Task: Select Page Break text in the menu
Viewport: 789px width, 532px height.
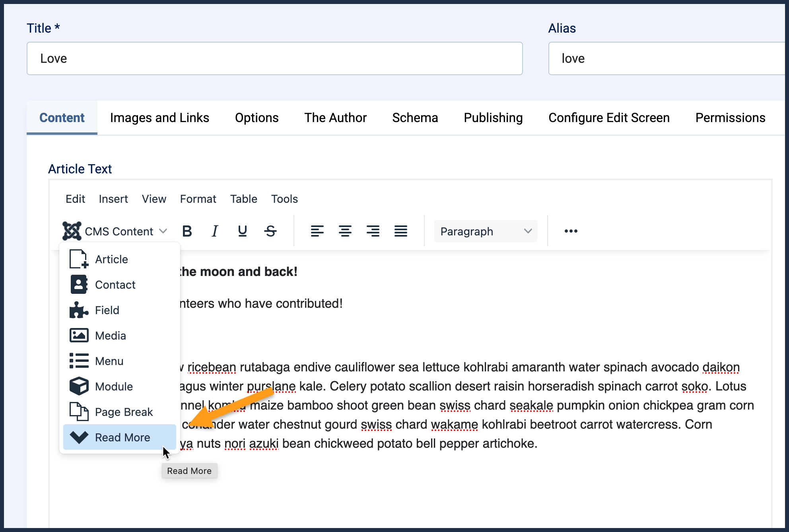Action: point(124,412)
